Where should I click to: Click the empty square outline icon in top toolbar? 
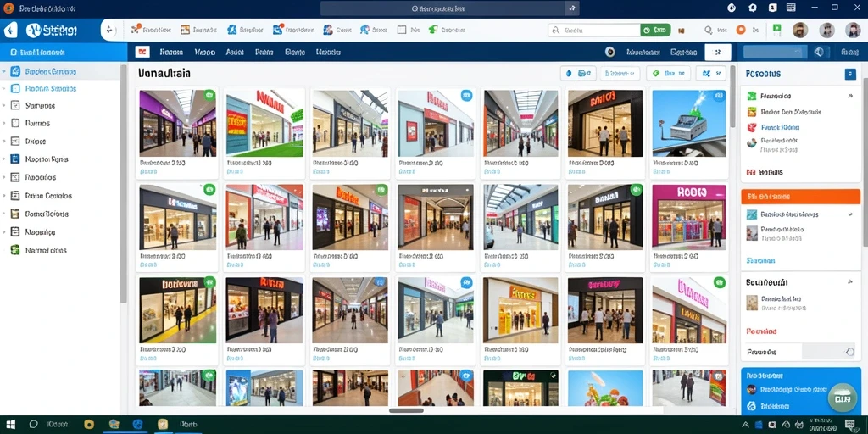pyautogui.click(x=402, y=30)
